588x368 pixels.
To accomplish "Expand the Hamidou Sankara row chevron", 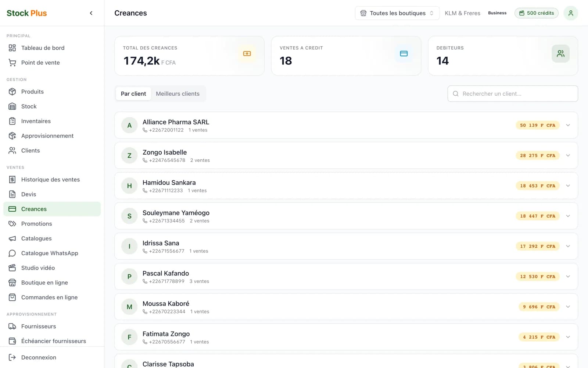I will tap(568, 186).
